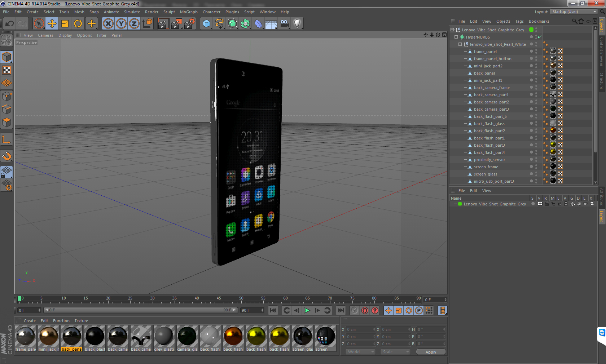This screenshot has height=364, width=606.
Task: Select the grey_plasti material swatch
Action: click(x=164, y=338)
